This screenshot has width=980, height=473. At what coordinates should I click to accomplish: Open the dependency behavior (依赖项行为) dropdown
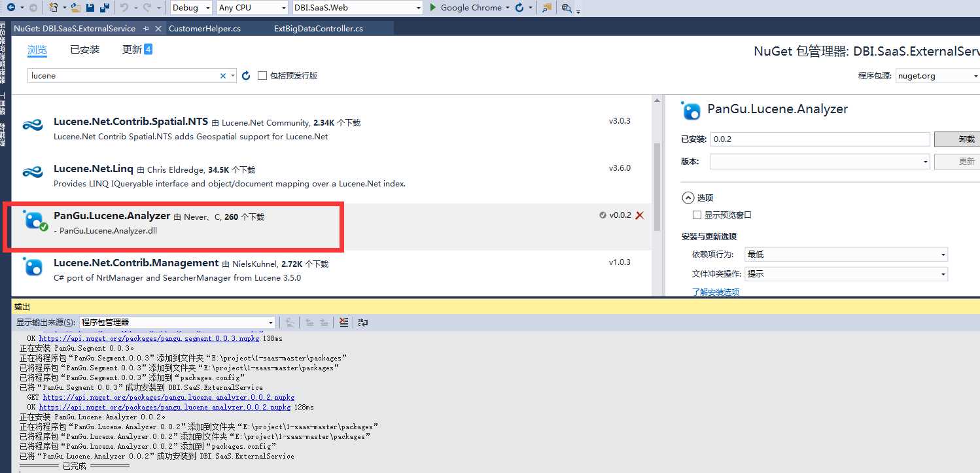pyautogui.click(x=846, y=254)
